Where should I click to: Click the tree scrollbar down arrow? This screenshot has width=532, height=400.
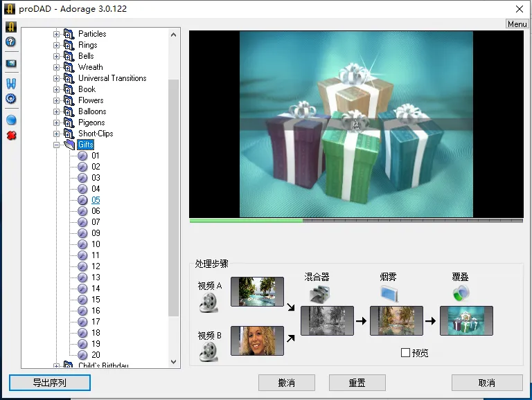[x=173, y=362]
